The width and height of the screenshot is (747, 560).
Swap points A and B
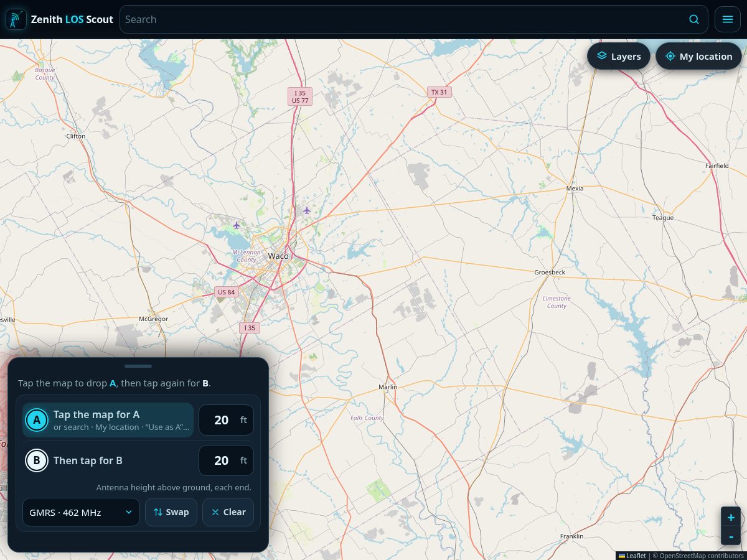(171, 512)
